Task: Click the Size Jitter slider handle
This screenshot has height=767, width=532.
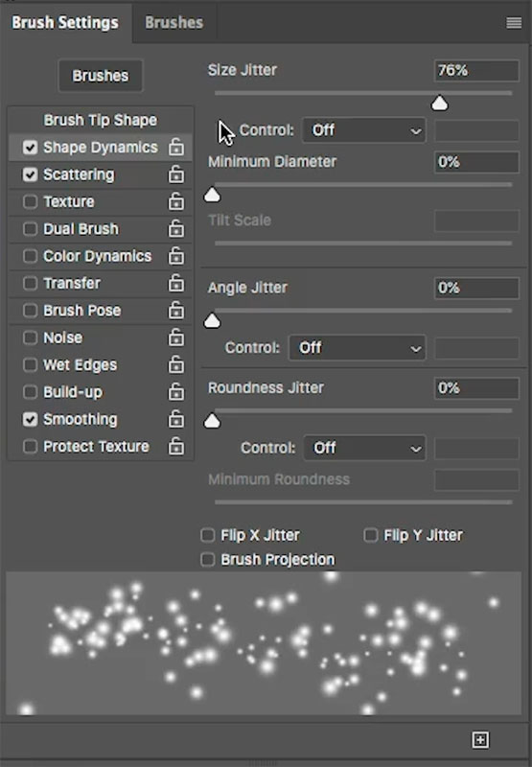Action: (440, 104)
